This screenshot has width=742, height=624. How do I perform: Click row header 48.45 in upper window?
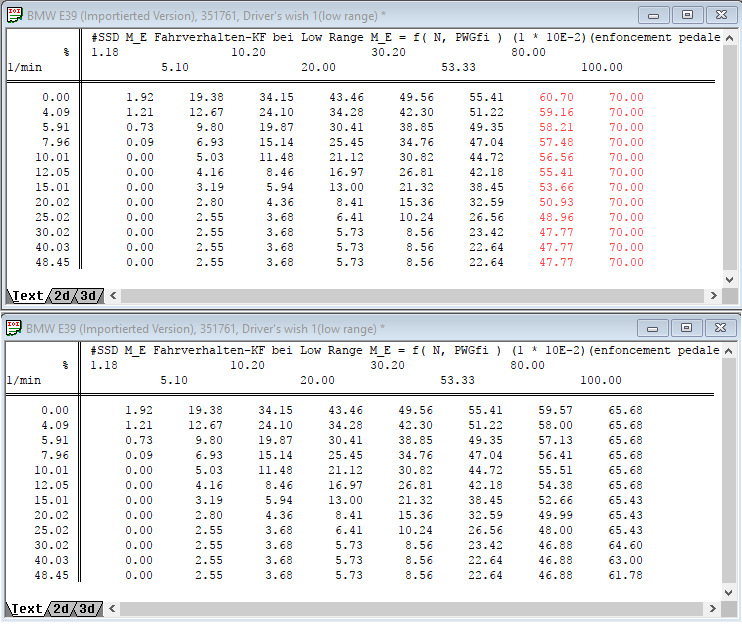(x=52, y=262)
